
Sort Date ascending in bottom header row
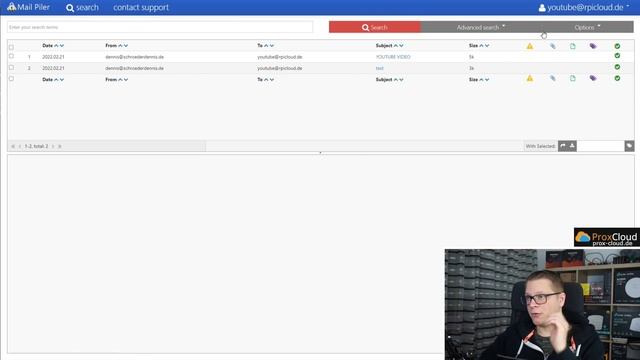pos(56,80)
